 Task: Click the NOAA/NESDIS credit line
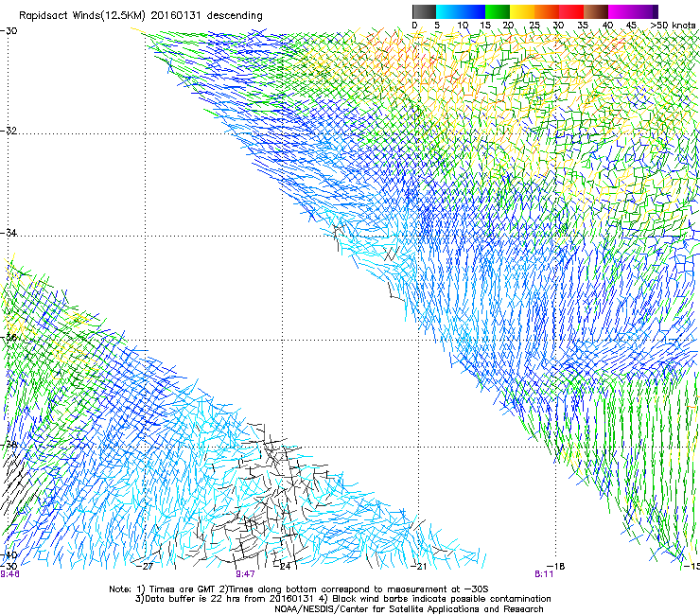pos(409,609)
